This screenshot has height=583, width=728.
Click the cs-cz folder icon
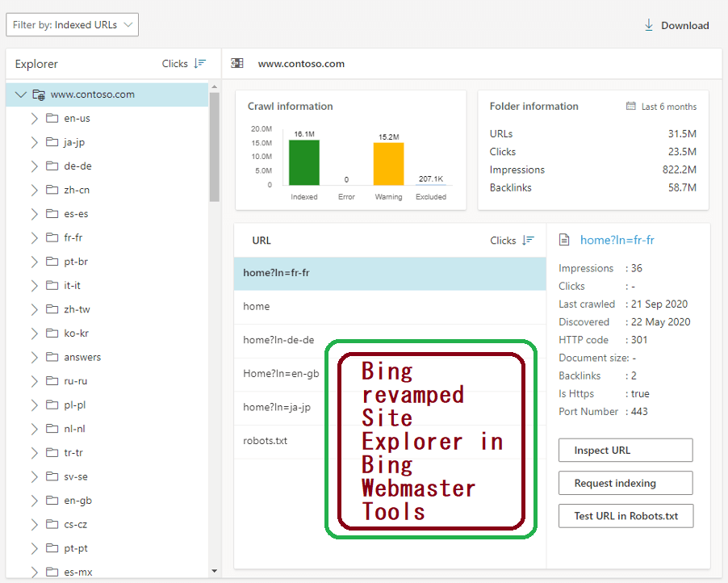[x=52, y=524]
